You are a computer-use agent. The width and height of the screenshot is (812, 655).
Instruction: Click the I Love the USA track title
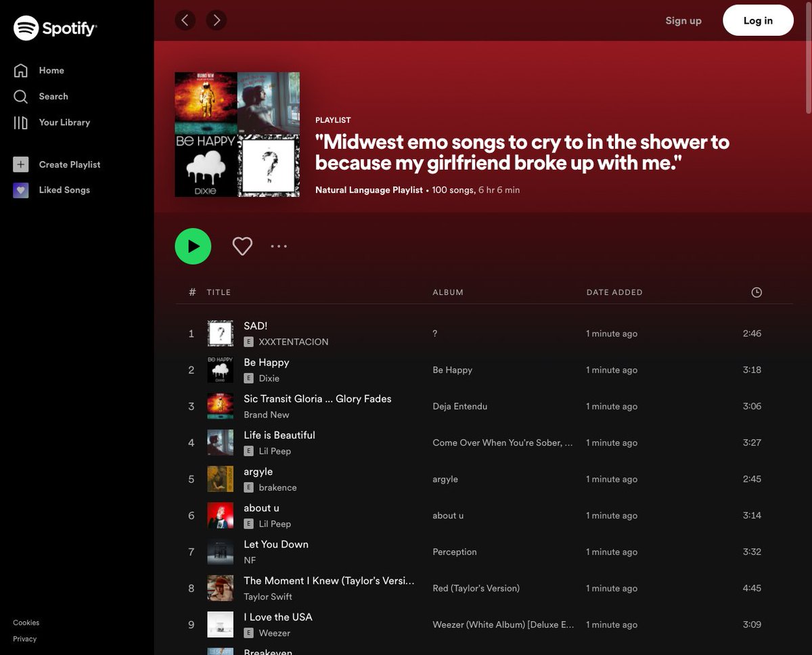click(278, 617)
